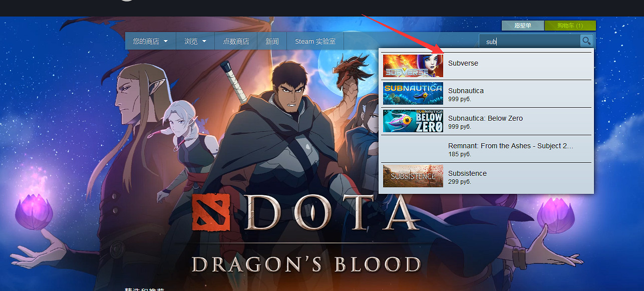The width and height of the screenshot is (644, 291).
Task: Open the 点数商店 tab
Action: [235, 42]
